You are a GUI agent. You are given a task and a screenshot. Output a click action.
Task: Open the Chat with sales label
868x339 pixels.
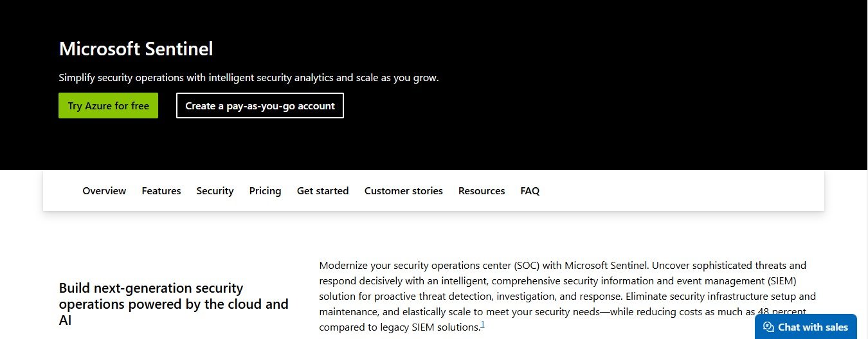(813, 327)
